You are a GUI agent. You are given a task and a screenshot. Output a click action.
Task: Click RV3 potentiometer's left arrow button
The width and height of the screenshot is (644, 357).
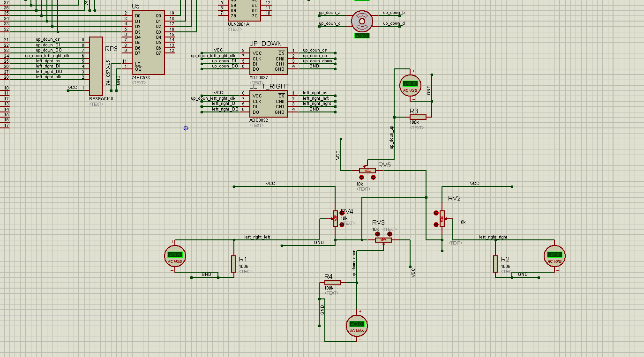[378, 234]
